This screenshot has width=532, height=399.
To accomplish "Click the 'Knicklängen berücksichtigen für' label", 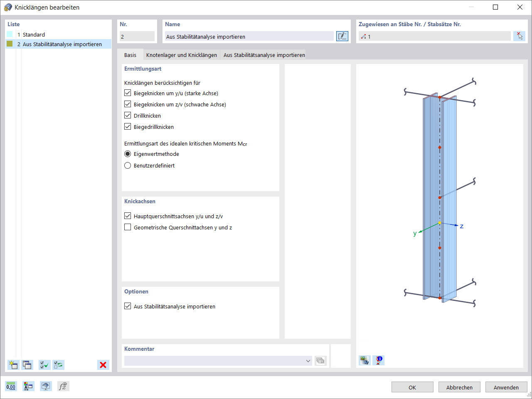I will pyautogui.click(x=162, y=83).
